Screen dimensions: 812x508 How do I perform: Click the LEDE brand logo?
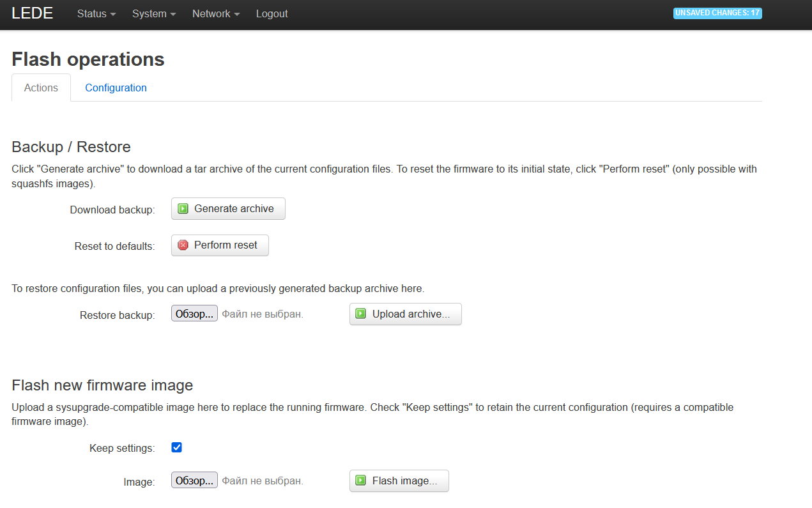[33, 13]
